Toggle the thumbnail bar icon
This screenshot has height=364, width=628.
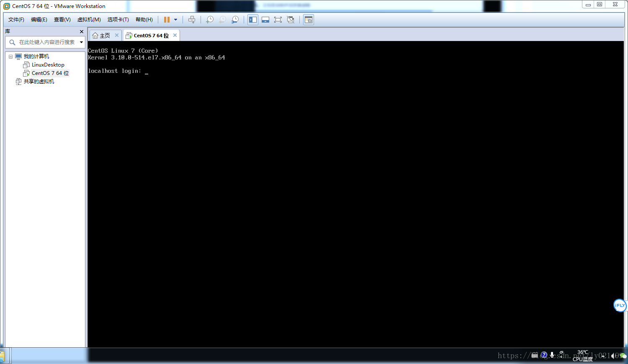[x=265, y=20]
